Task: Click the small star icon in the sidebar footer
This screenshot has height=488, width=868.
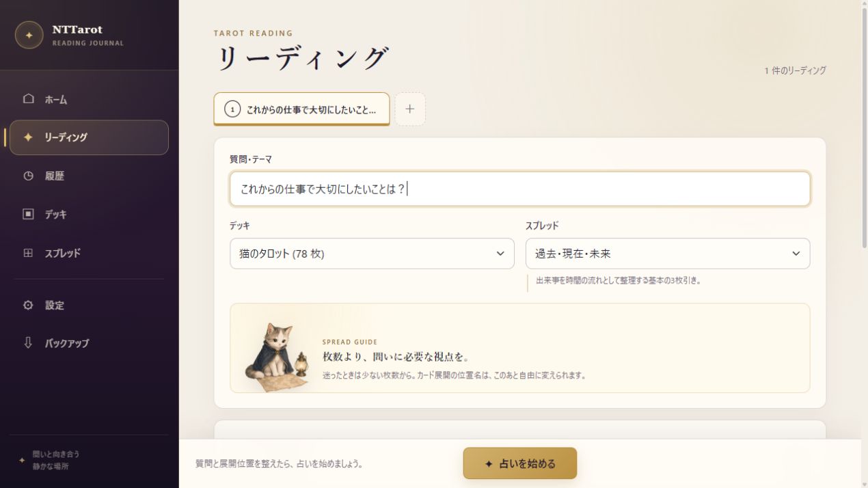Action: point(22,460)
